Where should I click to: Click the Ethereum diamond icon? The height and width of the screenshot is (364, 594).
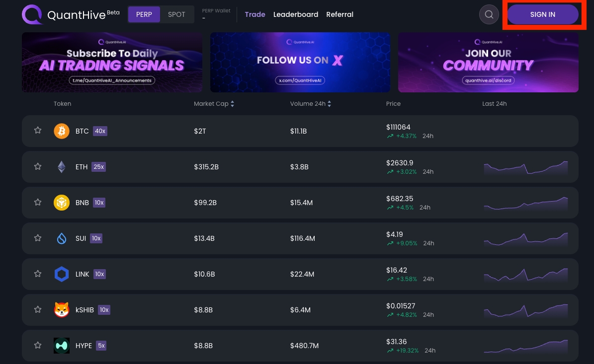point(62,167)
